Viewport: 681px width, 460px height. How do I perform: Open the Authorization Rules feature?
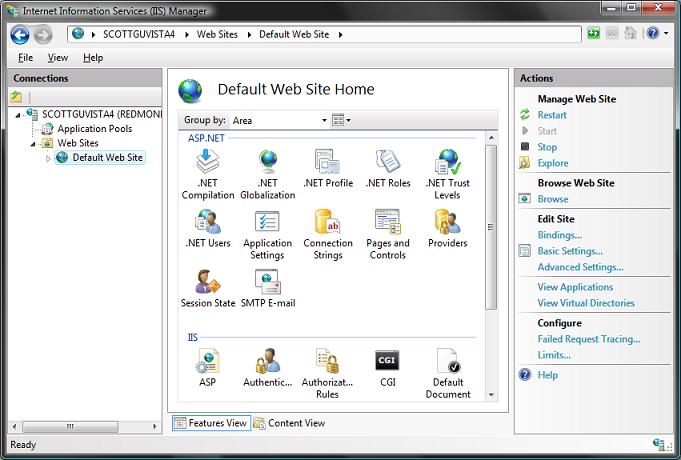(327, 373)
